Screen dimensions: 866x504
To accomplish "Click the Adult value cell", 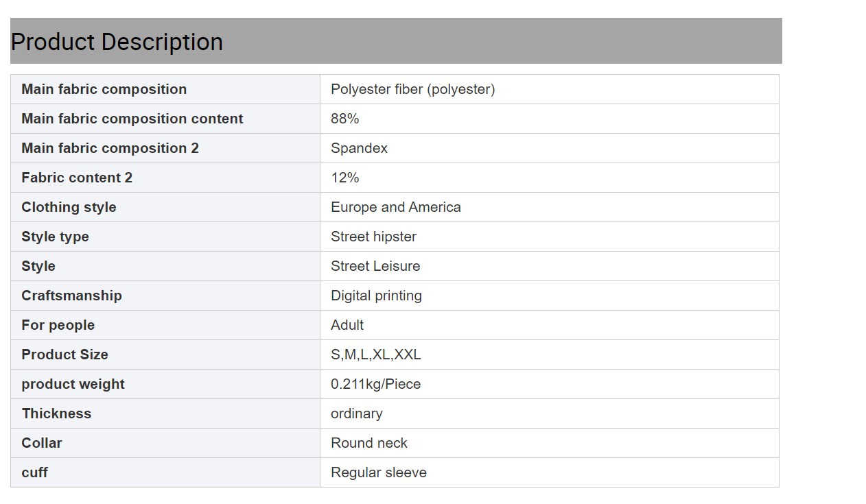I will 347,325.
